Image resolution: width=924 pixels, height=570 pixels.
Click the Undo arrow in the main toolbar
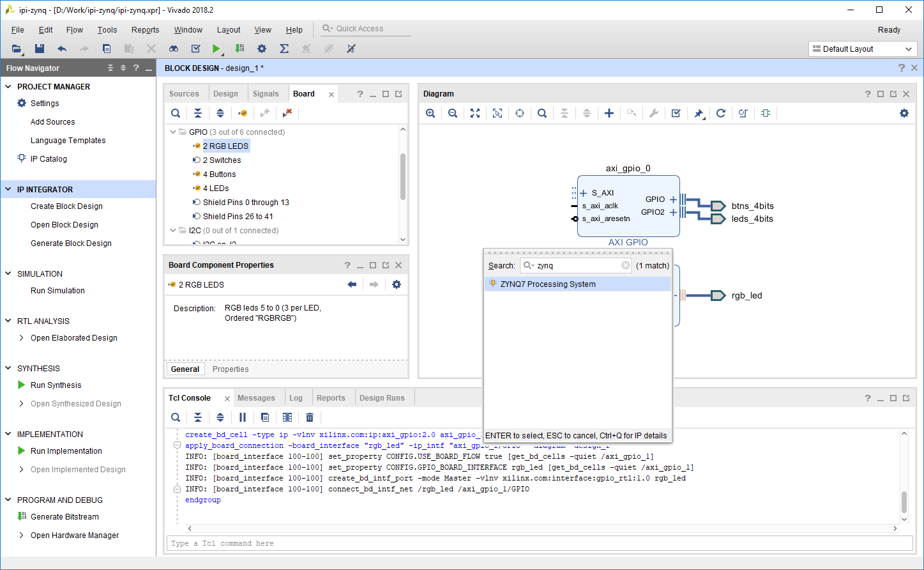click(x=62, y=49)
